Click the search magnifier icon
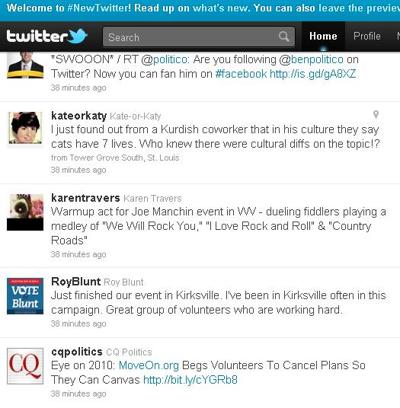 click(284, 36)
